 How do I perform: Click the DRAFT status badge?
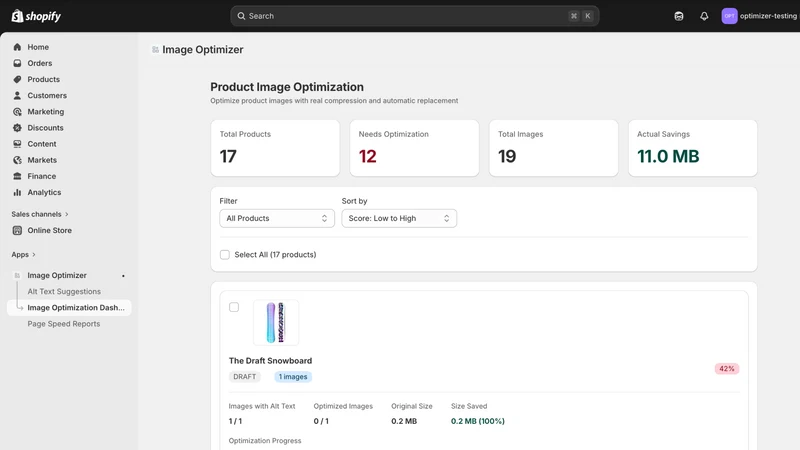[244, 377]
